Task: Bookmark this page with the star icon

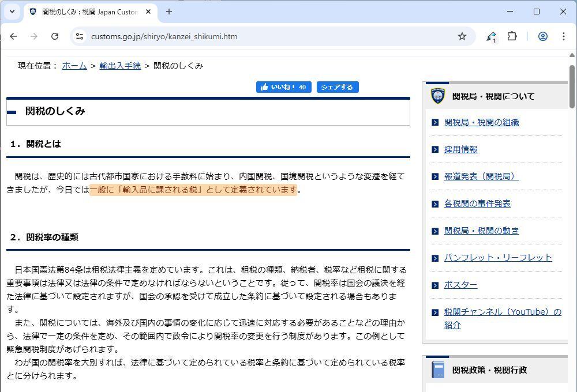Action: (462, 36)
